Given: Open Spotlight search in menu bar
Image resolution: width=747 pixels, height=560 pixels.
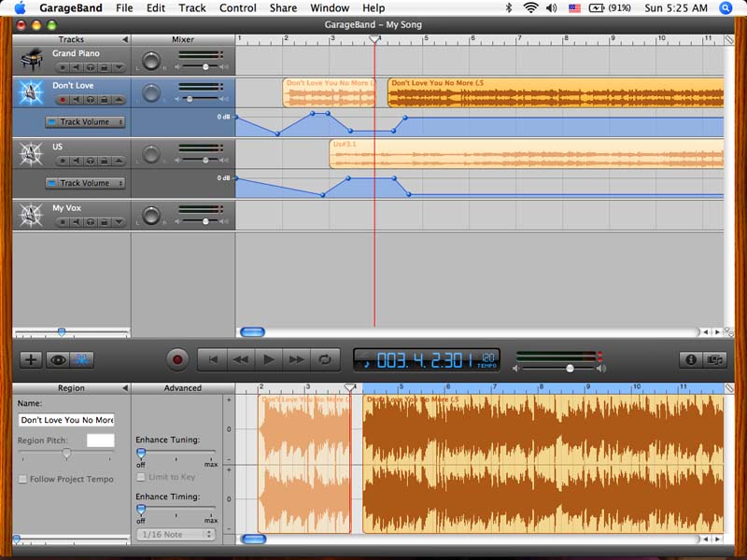Looking at the screenshot, I should [x=726, y=8].
